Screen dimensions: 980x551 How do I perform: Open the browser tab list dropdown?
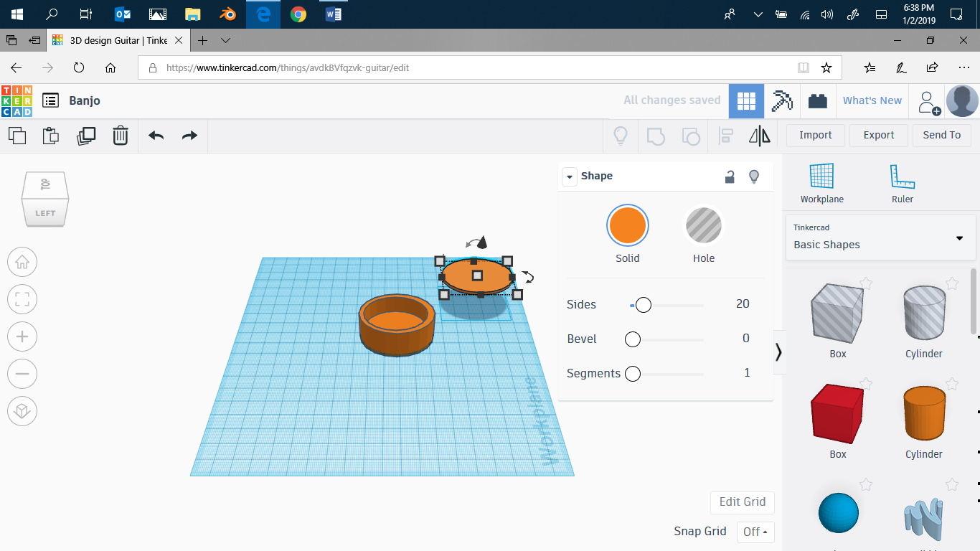pos(225,40)
